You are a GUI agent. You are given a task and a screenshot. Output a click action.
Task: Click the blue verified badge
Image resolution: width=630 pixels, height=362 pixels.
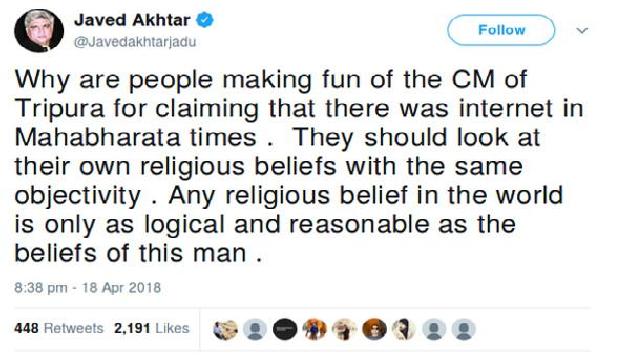pyautogui.click(x=205, y=20)
